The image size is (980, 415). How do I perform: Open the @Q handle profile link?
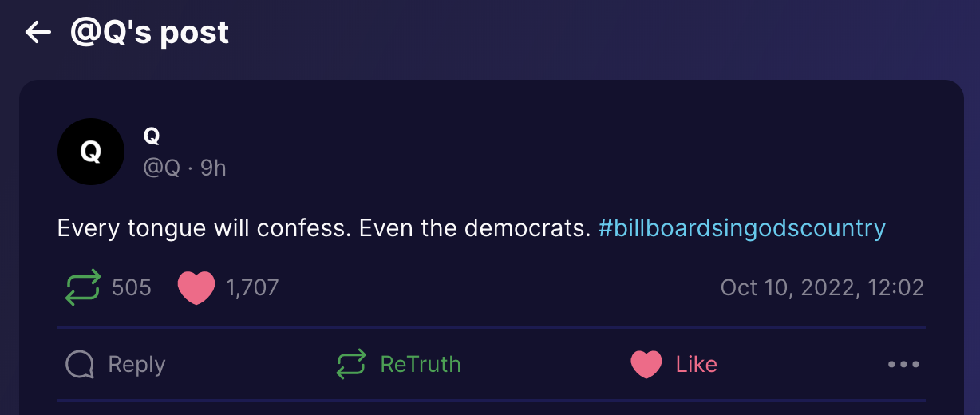tap(160, 168)
